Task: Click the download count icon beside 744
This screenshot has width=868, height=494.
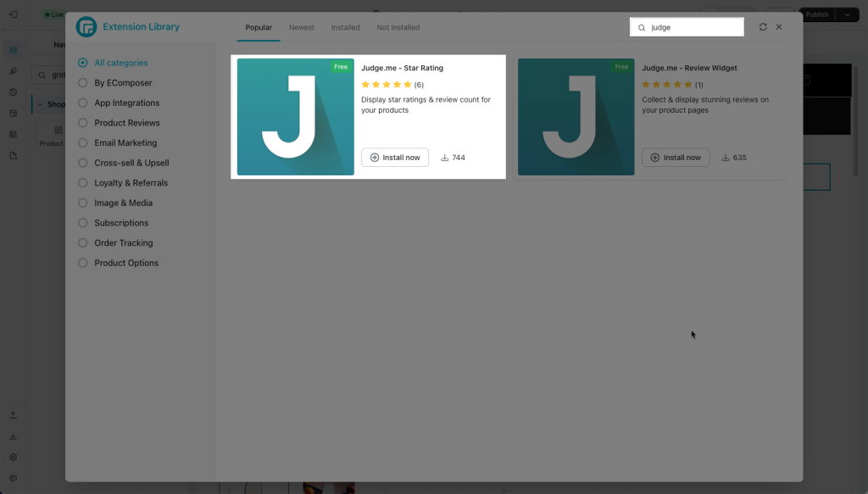Action: [x=444, y=158]
